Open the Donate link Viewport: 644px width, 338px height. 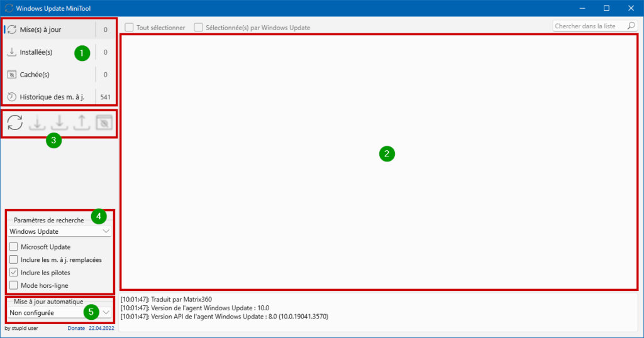[x=76, y=328]
